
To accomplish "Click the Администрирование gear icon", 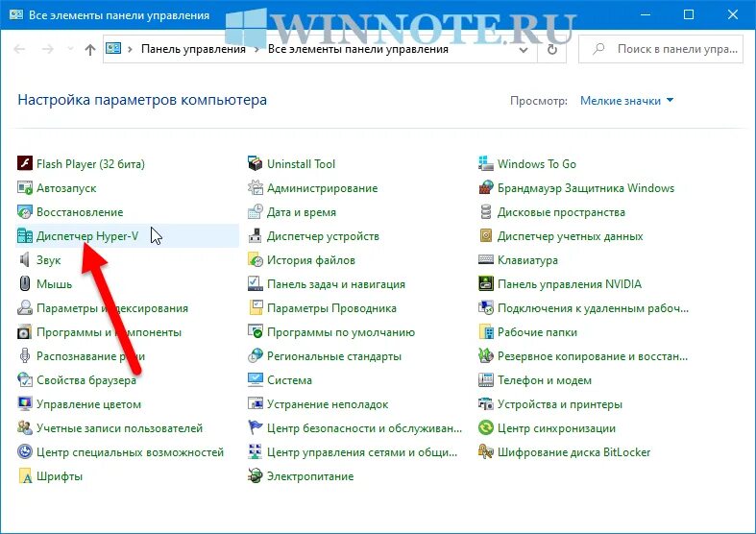I will click(256, 187).
